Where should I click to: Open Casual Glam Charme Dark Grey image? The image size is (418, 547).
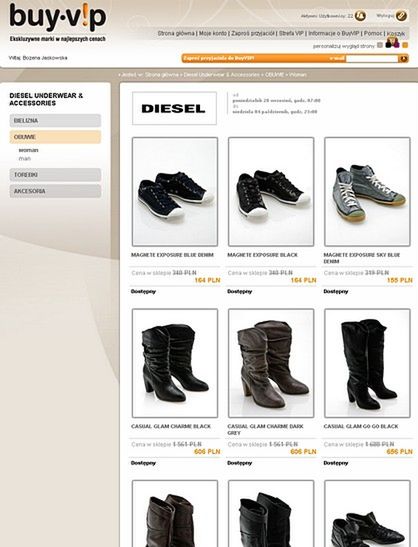[x=271, y=363]
